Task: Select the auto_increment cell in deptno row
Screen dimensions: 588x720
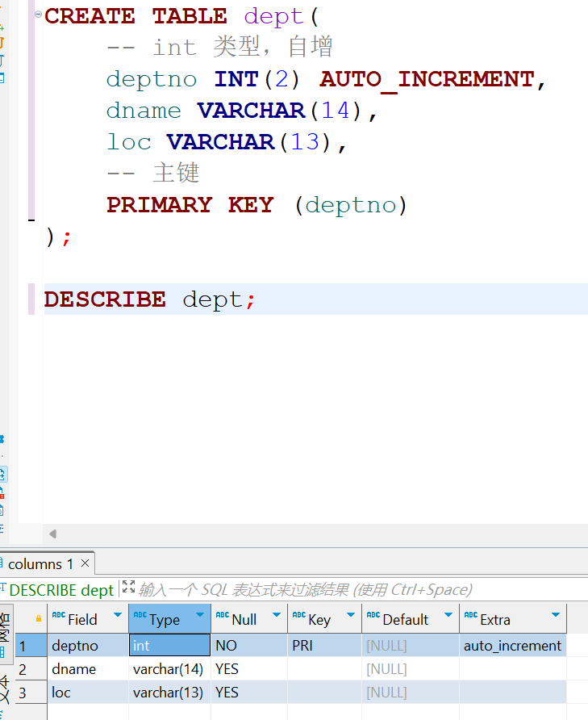Action: pos(512,646)
